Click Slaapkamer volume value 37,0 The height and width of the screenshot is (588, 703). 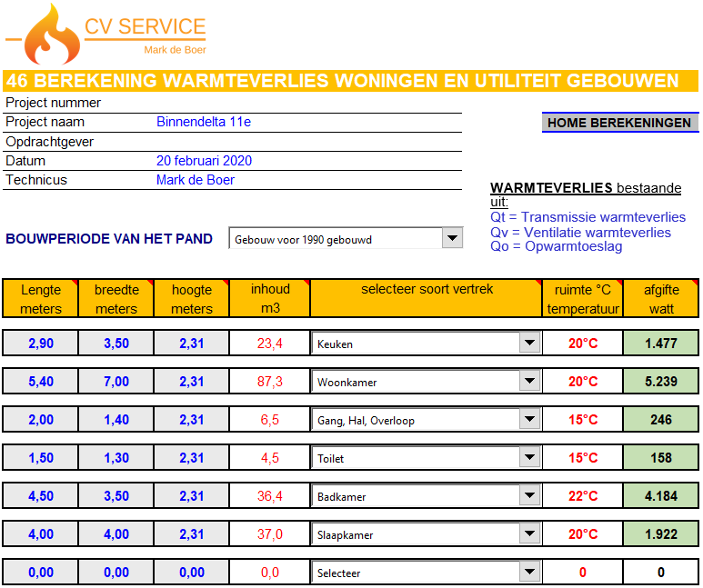tap(269, 533)
